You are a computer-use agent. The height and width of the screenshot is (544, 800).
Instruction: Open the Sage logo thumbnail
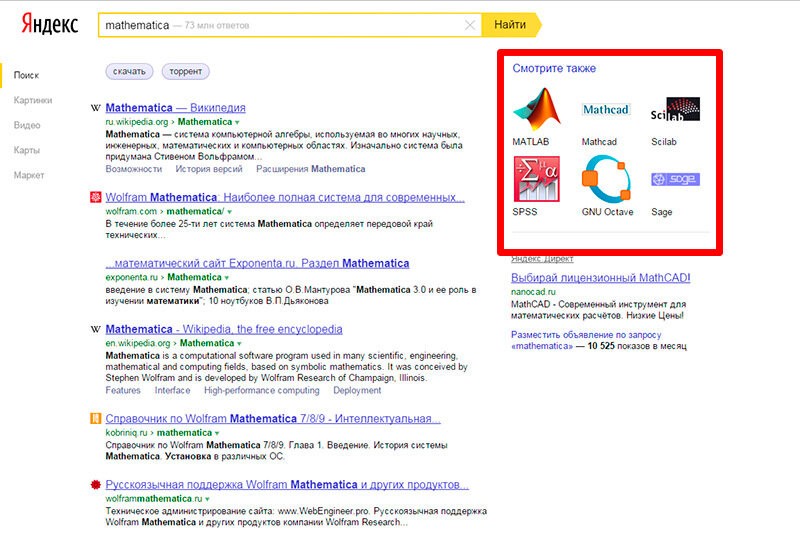[676, 179]
